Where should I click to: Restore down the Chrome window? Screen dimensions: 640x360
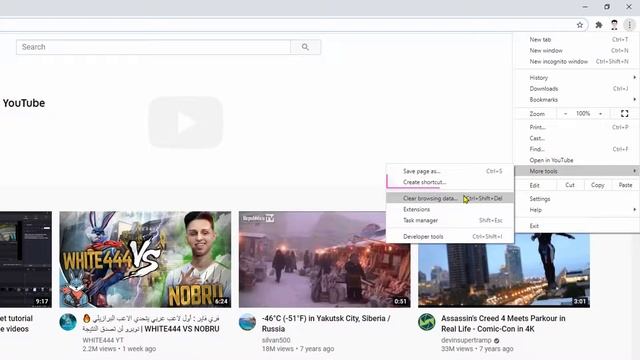pos(607,7)
